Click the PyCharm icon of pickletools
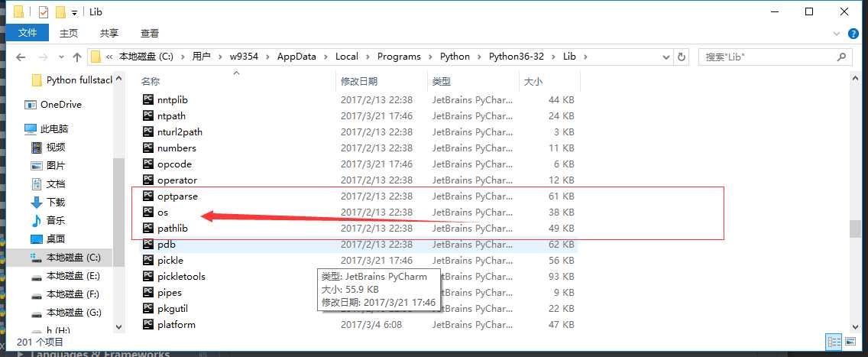The image size is (868, 357). pos(147,276)
